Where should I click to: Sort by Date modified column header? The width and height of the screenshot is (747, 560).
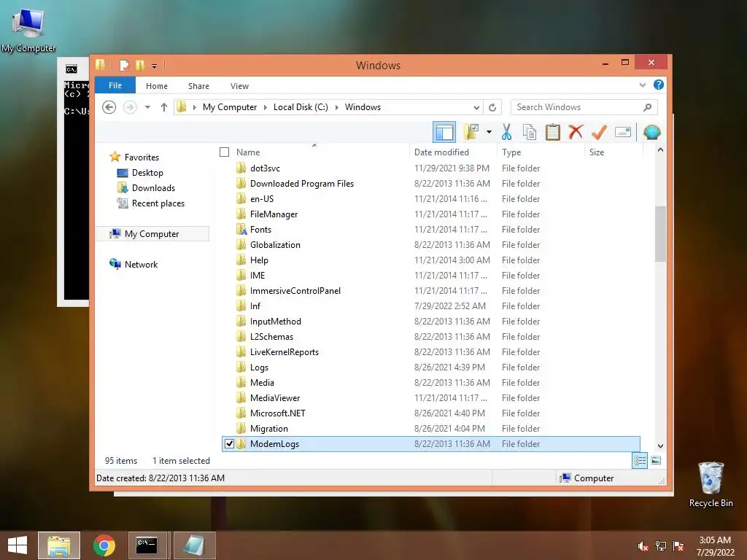tap(441, 152)
